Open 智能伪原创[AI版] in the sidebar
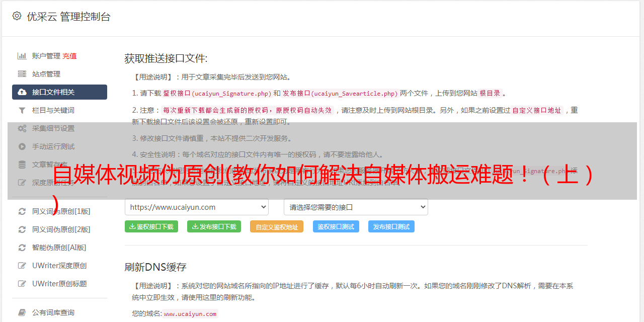The image size is (644, 322). [59, 248]
